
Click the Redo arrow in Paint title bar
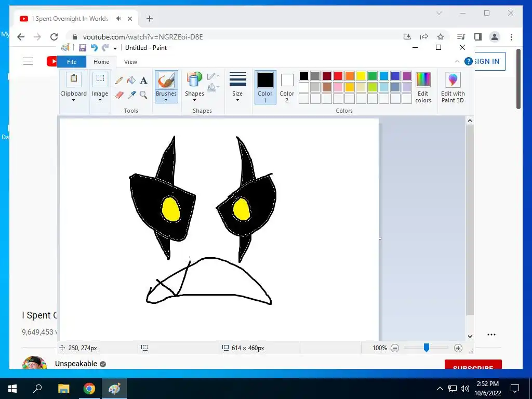pos(105,48)
